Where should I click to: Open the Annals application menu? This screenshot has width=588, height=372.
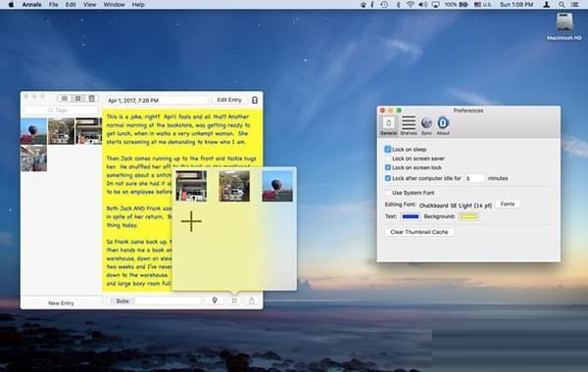tap(31, 5)
